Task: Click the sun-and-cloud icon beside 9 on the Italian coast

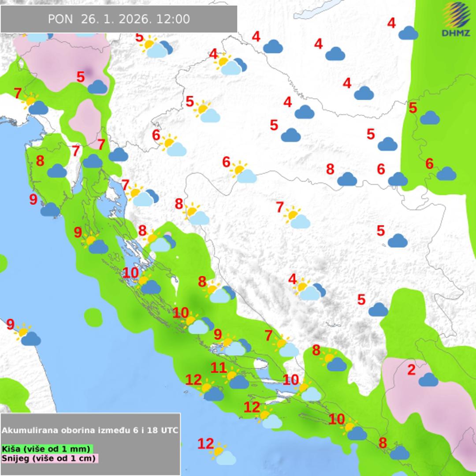Action: coord(28,336)
